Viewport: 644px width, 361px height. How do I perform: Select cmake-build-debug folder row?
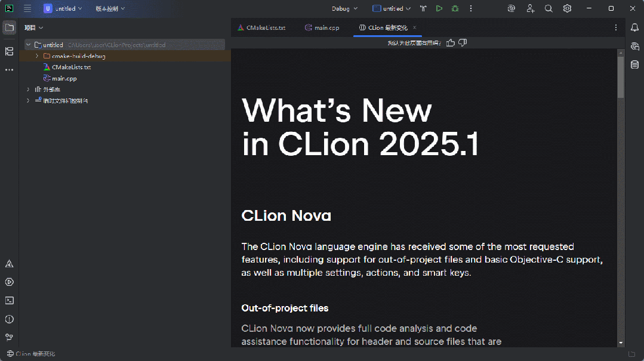coord(125,56)
